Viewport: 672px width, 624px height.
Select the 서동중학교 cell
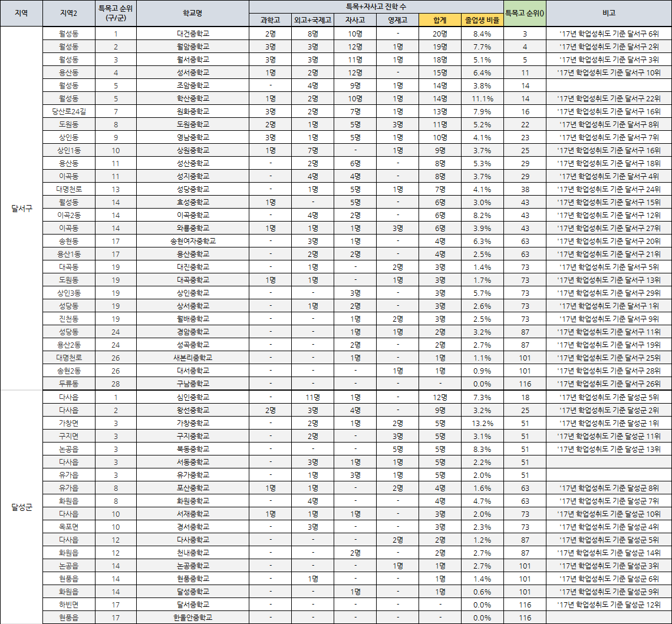coord(192,462)
